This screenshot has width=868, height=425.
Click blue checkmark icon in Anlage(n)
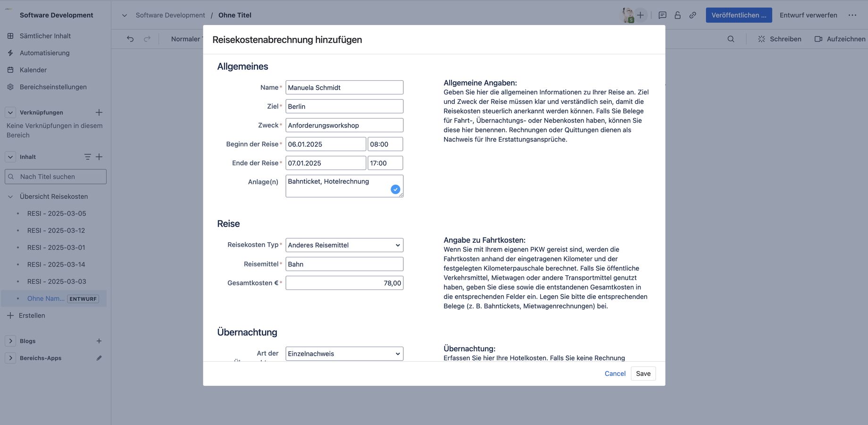395,189
